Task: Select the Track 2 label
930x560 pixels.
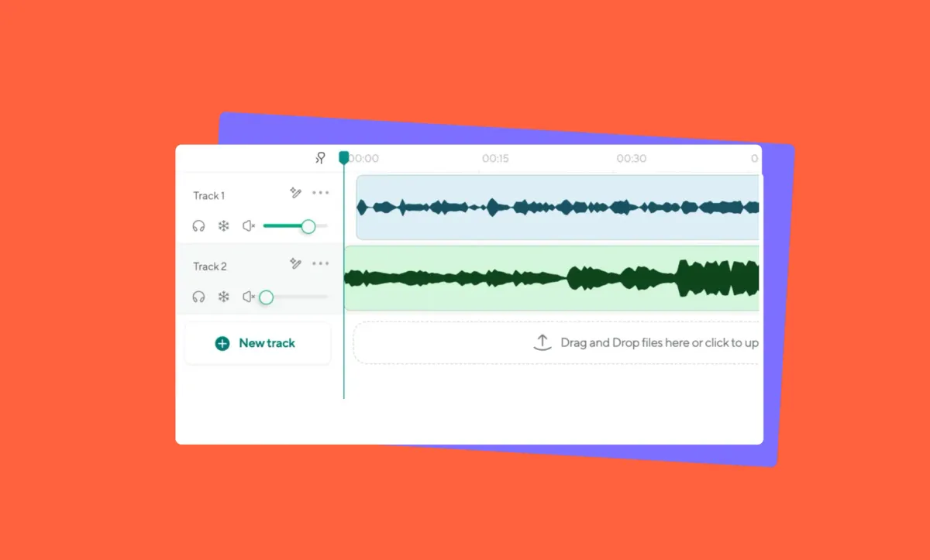Action: 209,266
